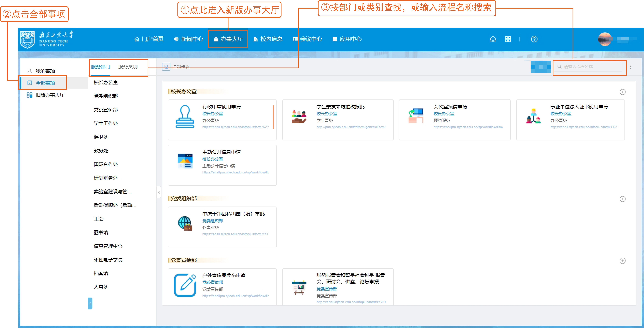
Task: Click the grid apps icon in header
Action: click(x=508, y=39)
